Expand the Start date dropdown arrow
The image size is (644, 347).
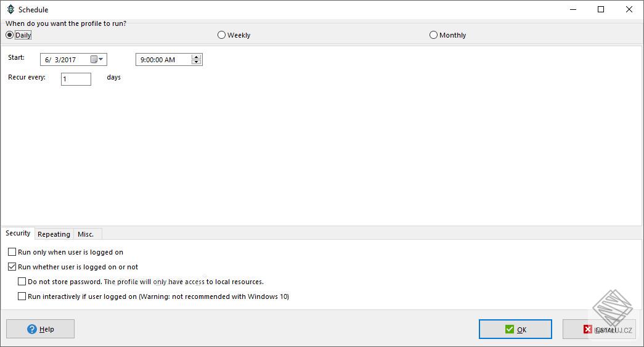101,60
